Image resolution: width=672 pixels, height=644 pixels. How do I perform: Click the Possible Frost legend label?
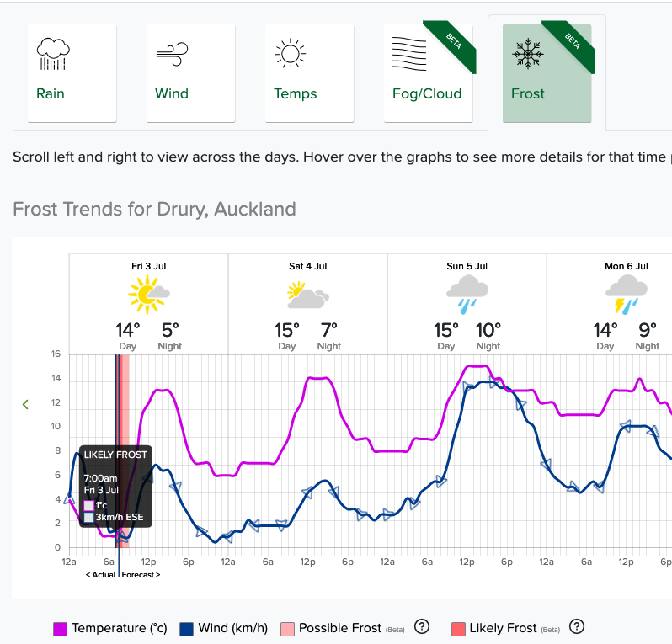[340, 628]
